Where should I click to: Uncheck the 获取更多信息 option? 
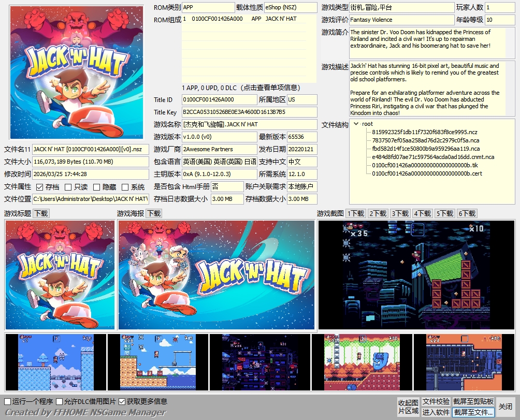(x=122, y=402)
